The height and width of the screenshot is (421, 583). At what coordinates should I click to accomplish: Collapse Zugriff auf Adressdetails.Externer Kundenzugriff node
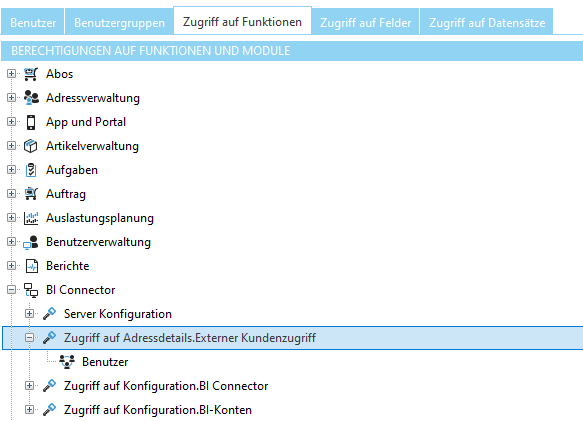[29, 337]
